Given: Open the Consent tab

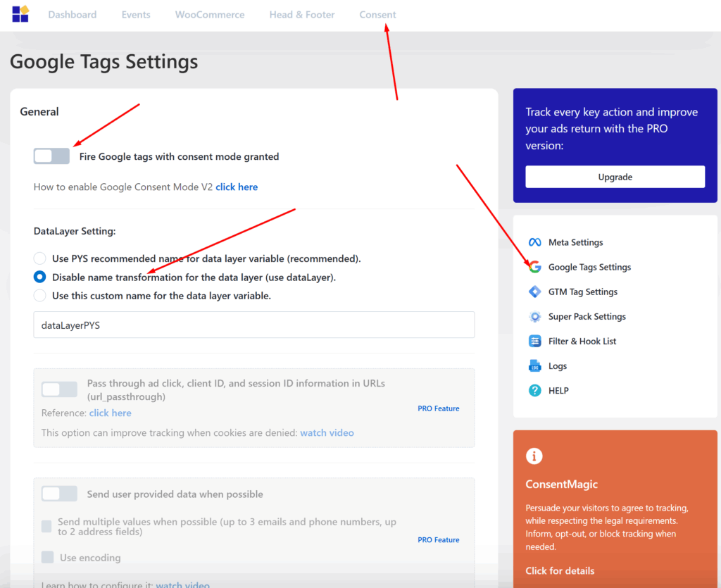Looking at the screenshot, I should pos(377,15).
